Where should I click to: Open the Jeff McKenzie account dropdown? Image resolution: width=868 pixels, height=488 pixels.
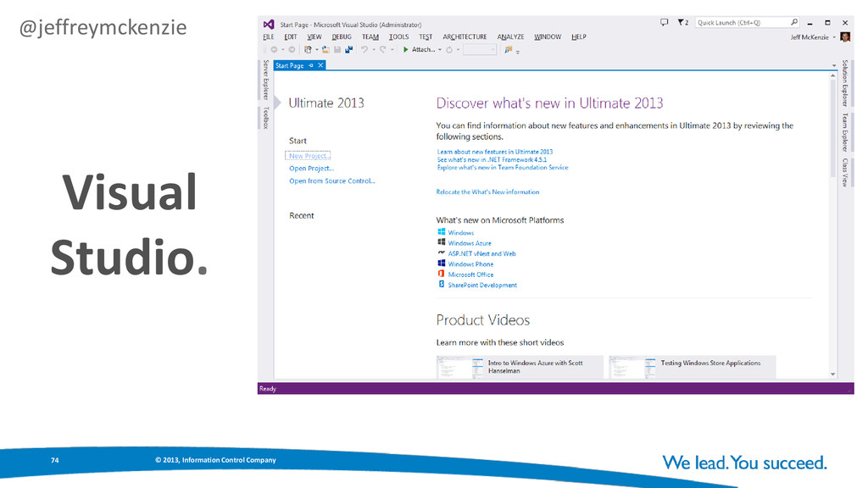[x=834, y=37]
